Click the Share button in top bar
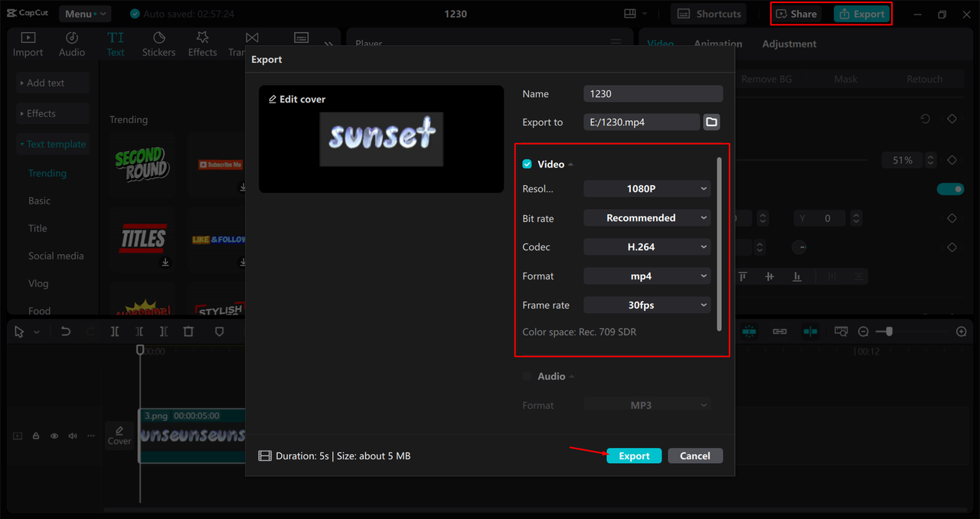The image size is (980, 519). coord(797,14)
